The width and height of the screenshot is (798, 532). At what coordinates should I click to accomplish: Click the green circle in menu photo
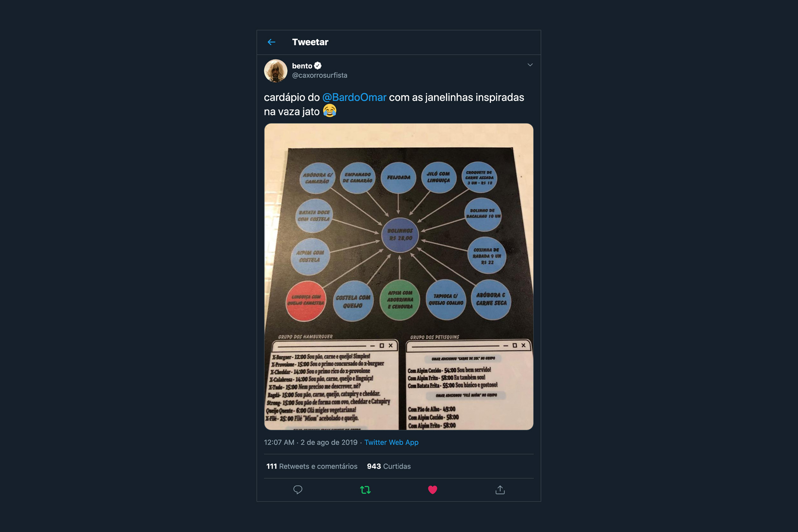[x=400, y=300]
